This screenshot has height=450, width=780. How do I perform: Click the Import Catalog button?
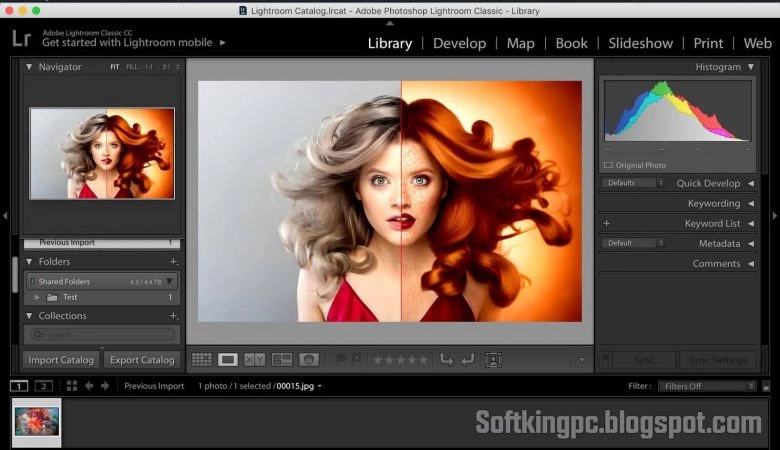click(x=61, y=360)
